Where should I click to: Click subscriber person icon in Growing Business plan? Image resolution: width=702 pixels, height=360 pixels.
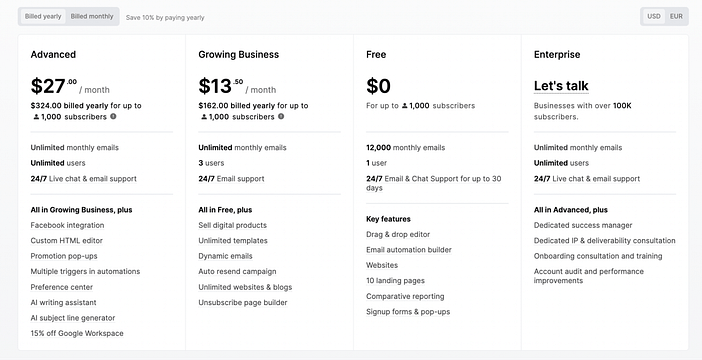204,117
